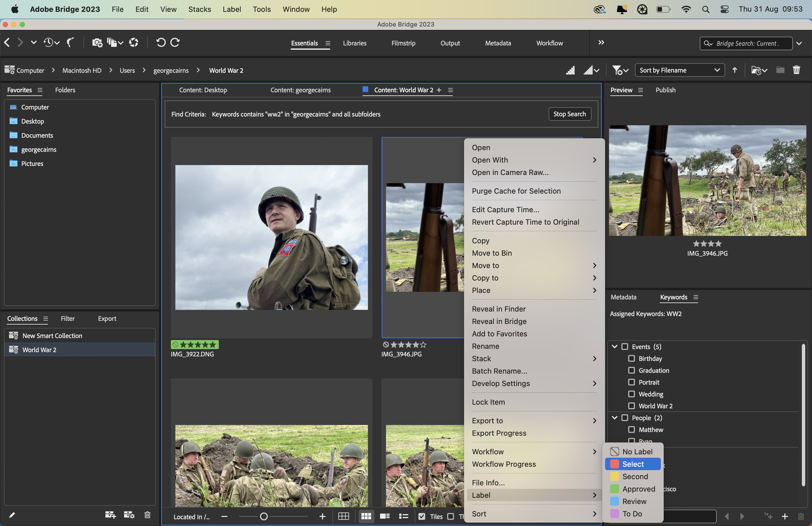The image size is (812, 526).
Task: Click the thumbnail quality icon
Action: pyautogui.click(x=570, y=70)
